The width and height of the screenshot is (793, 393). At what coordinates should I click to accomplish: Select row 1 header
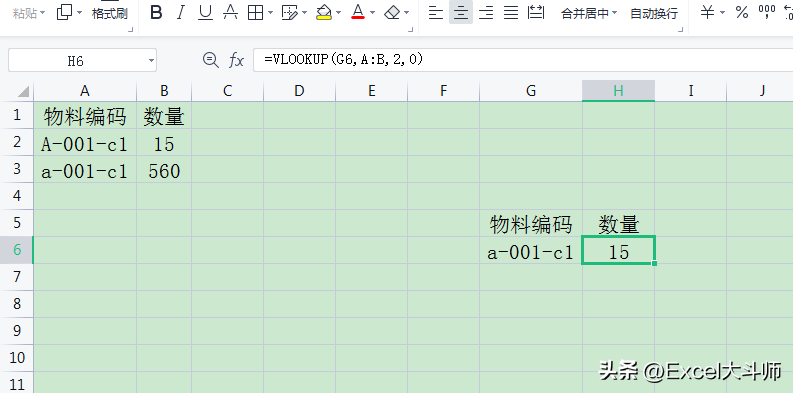(x=17, y=115)
